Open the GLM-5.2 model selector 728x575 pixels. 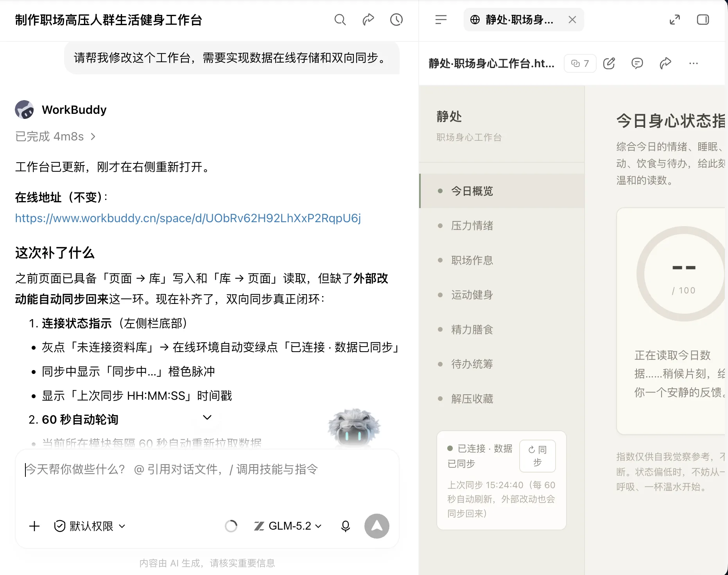[x=288, y=526]
